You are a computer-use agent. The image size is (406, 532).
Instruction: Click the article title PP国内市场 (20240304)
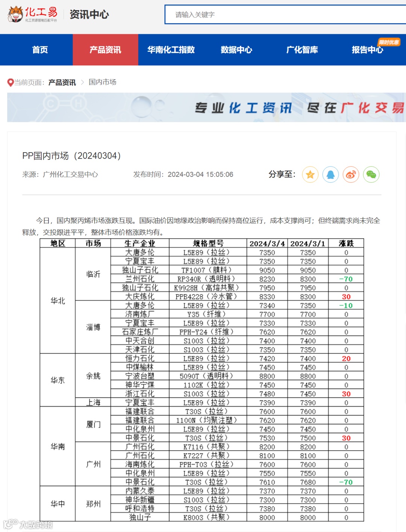tap(71, 156)
